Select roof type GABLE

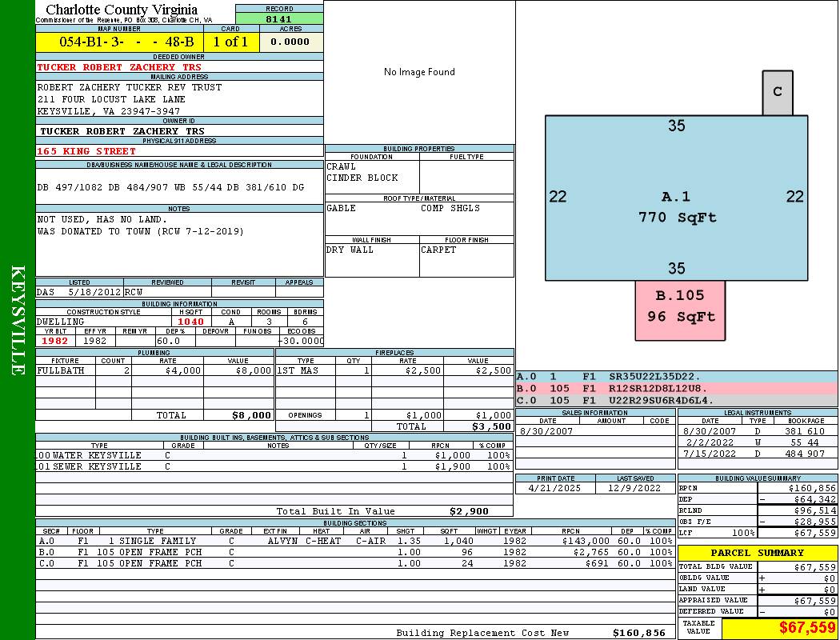[x=342, y=208]
